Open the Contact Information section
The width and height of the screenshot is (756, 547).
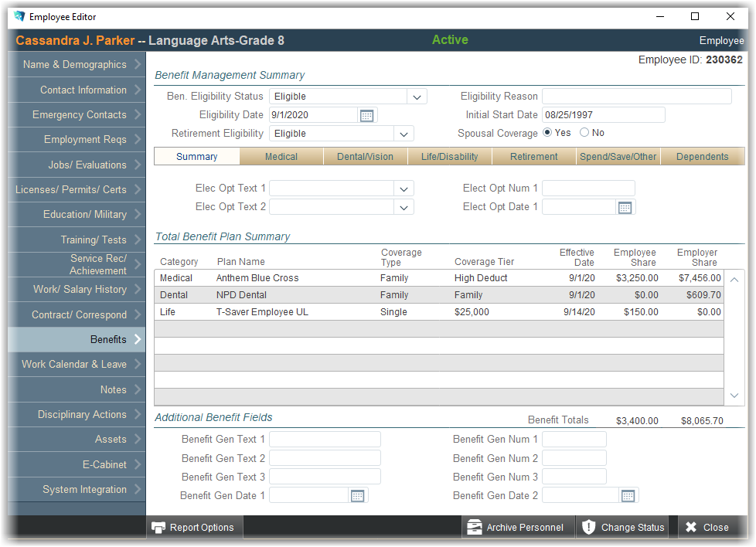pos(77,90)
